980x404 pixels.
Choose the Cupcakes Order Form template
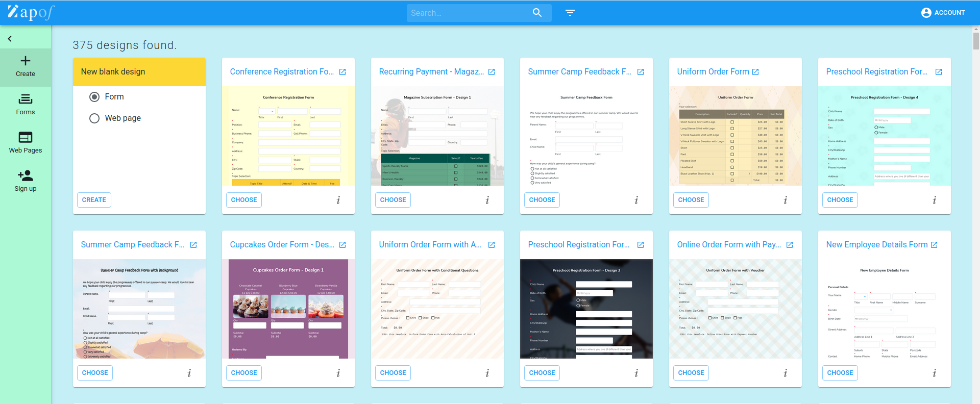pos(244,373)
